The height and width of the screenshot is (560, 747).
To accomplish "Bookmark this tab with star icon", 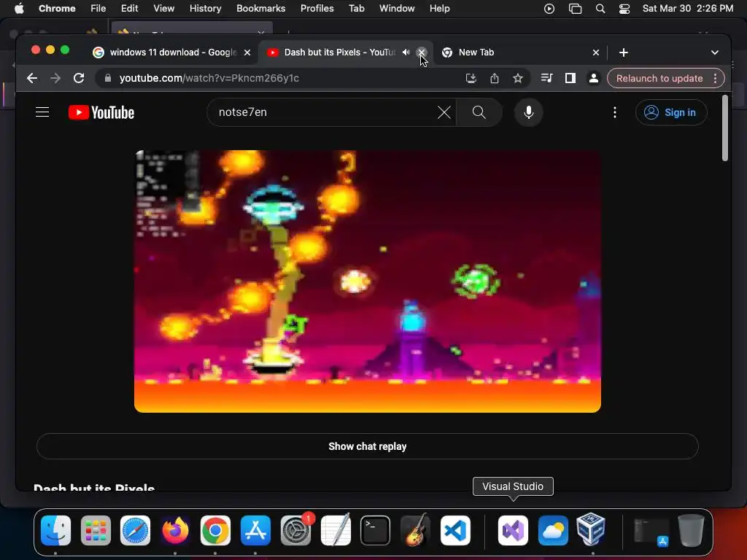I will point(518,78).
